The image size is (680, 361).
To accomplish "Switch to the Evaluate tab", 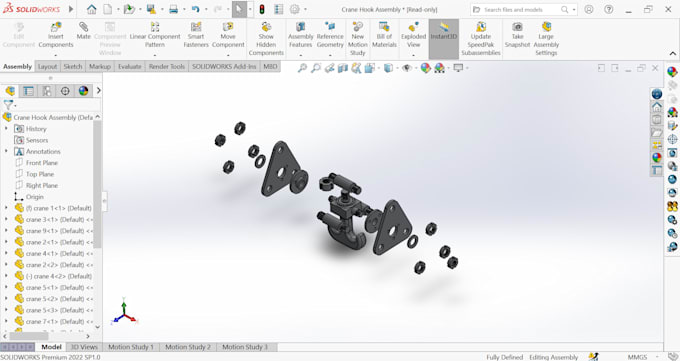I will click(130, 66).
